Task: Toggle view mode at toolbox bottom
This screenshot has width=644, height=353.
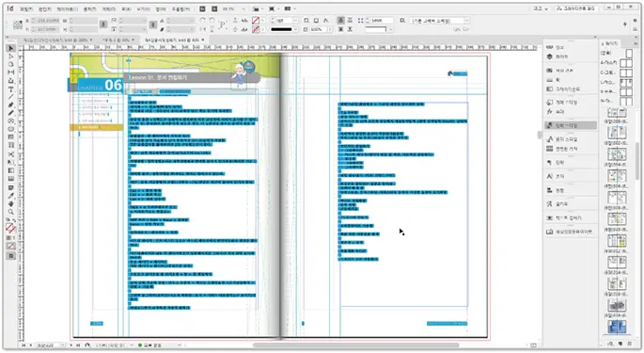Action: [x=11, y=256]
